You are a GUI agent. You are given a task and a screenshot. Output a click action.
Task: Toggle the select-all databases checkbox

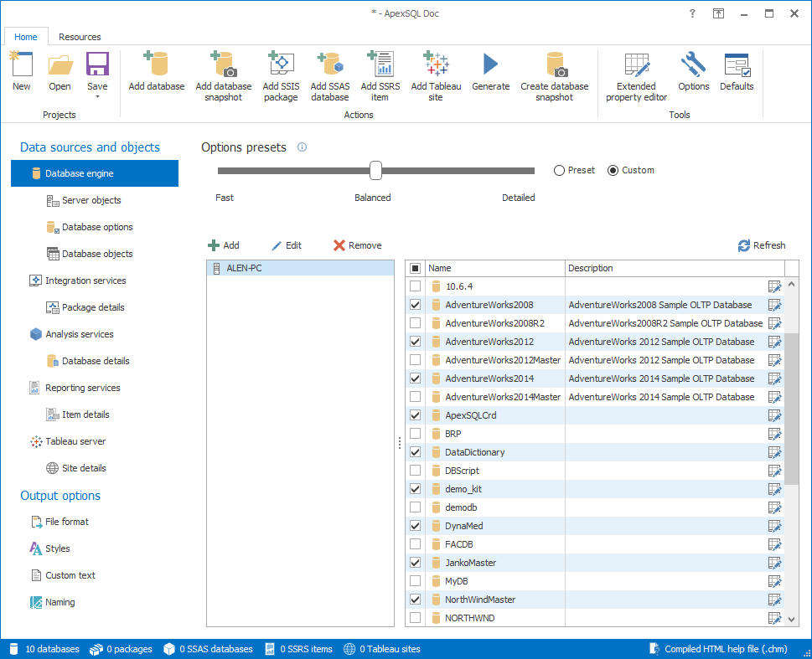tap(415, 268)
